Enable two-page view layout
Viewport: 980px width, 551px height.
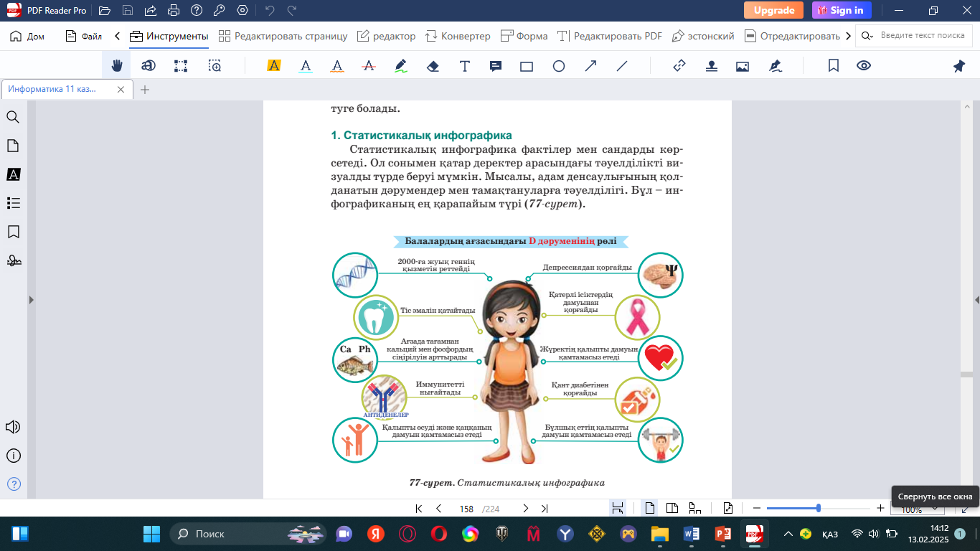coord(672,509)
